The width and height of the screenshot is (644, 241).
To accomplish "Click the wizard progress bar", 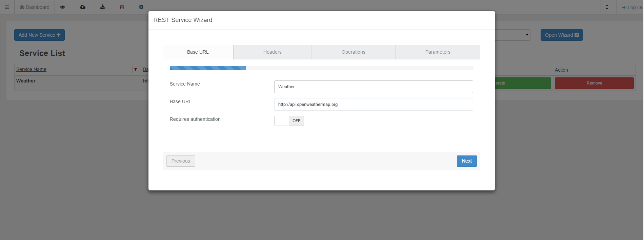I will pos(321,68).
